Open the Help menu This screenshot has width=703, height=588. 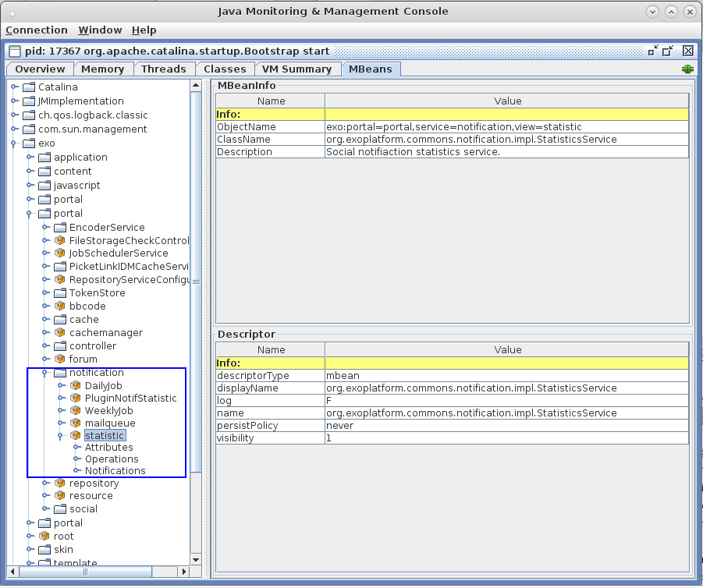[144, 30]
